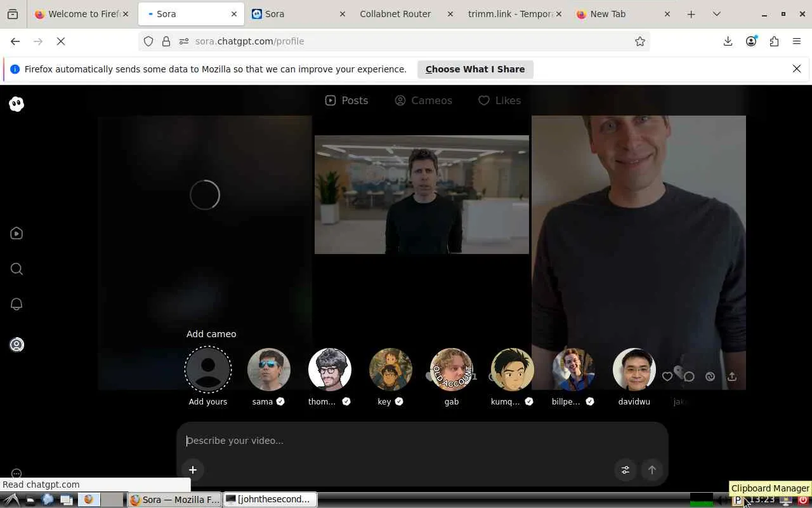Switch to the Welcome to Firefox tab

click(82, 14)
